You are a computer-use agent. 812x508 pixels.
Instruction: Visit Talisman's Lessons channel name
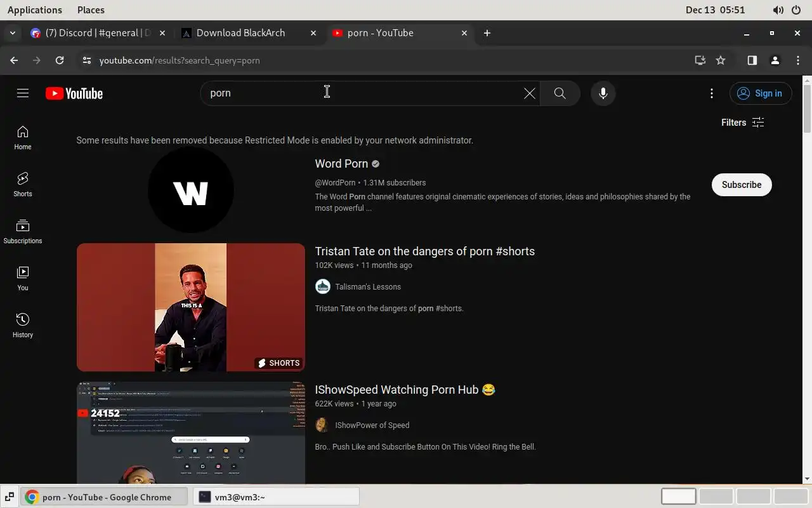coord(368,287)
